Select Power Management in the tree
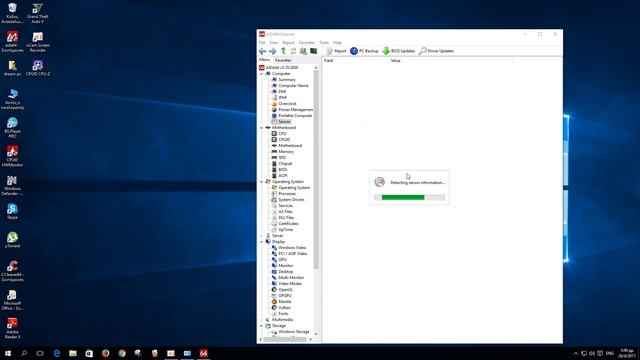 pos(296,110)
